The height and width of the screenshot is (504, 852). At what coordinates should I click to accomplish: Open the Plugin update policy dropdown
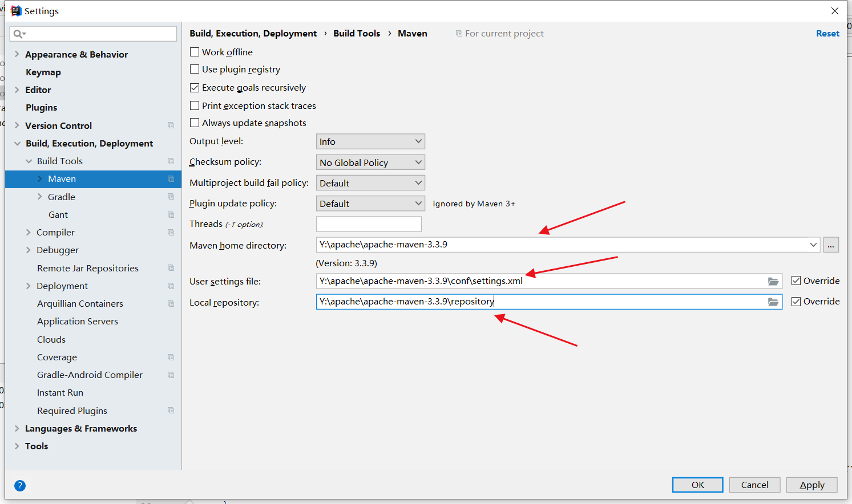[x=370, y=204]
